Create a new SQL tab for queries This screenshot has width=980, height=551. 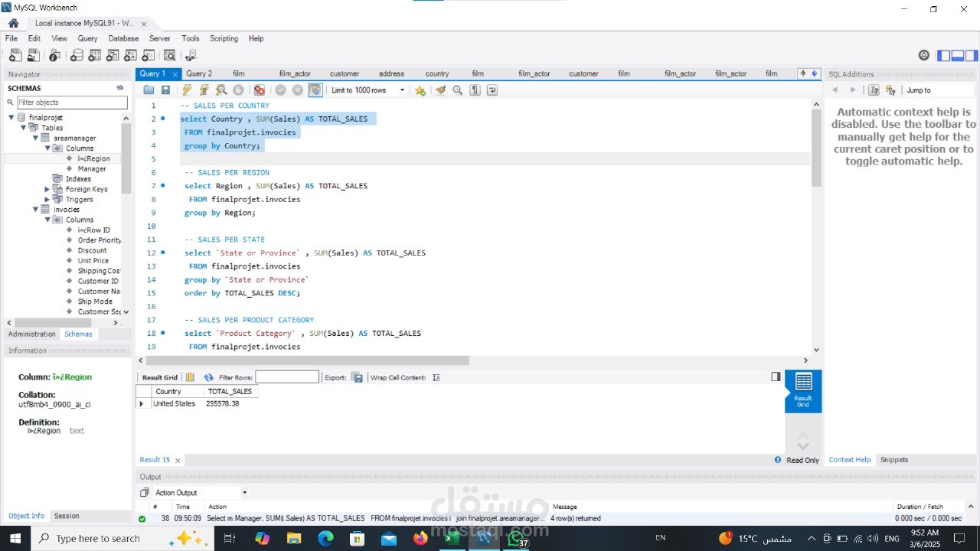(15, 55)
